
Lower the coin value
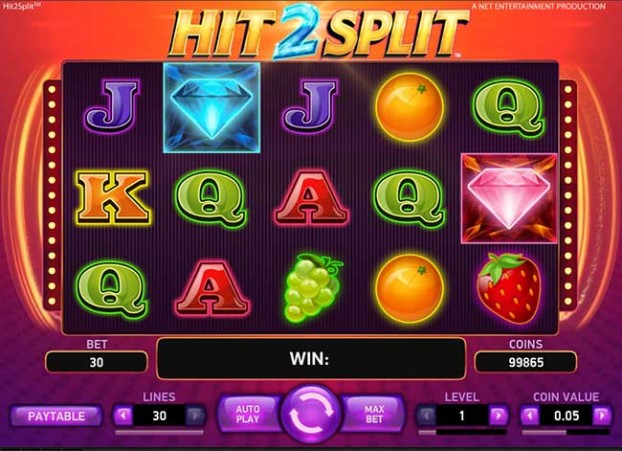click(x=530, y=415)
